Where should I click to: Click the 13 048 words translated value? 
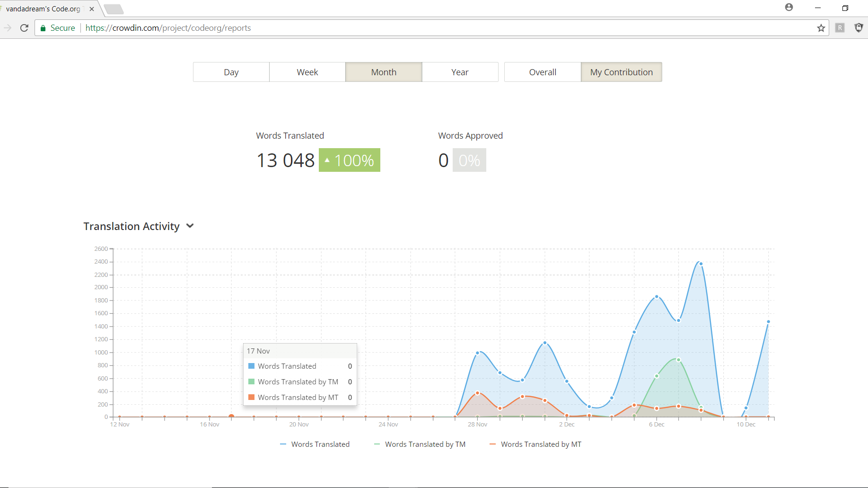click(x=285, y=160)
